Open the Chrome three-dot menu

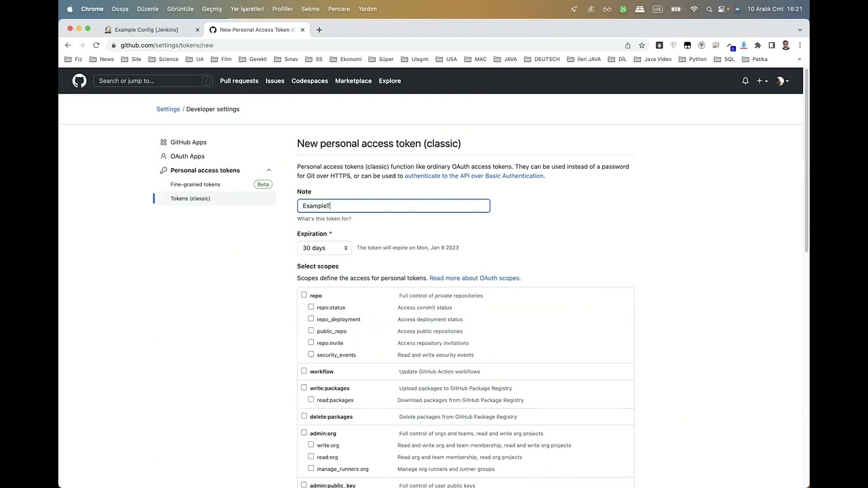[800, 45]
